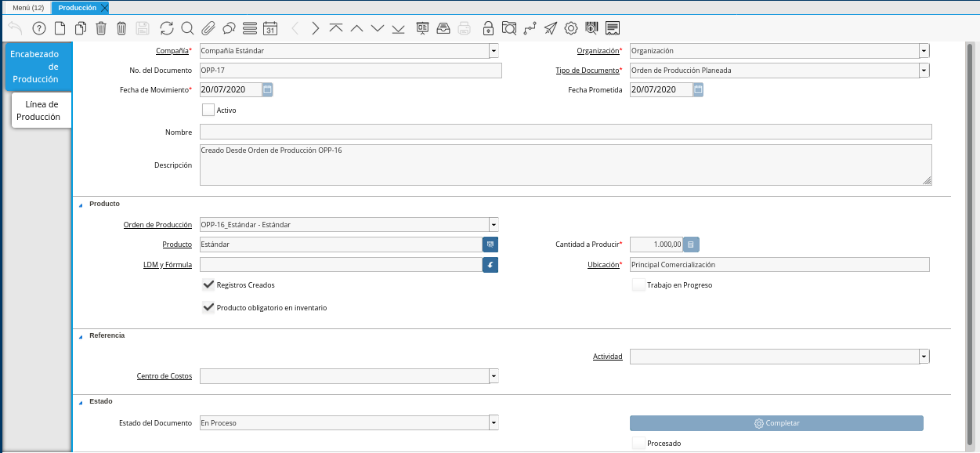Toggle the Activo checkbox
The image size is (980, 453).
[x=208, y=111]
